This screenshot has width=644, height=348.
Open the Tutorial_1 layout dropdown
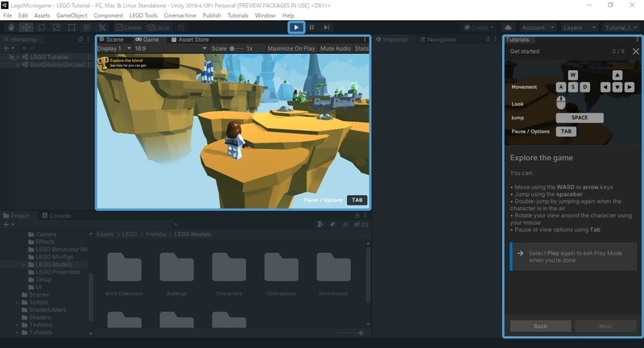pyautogui.click(x=621, y=27)
